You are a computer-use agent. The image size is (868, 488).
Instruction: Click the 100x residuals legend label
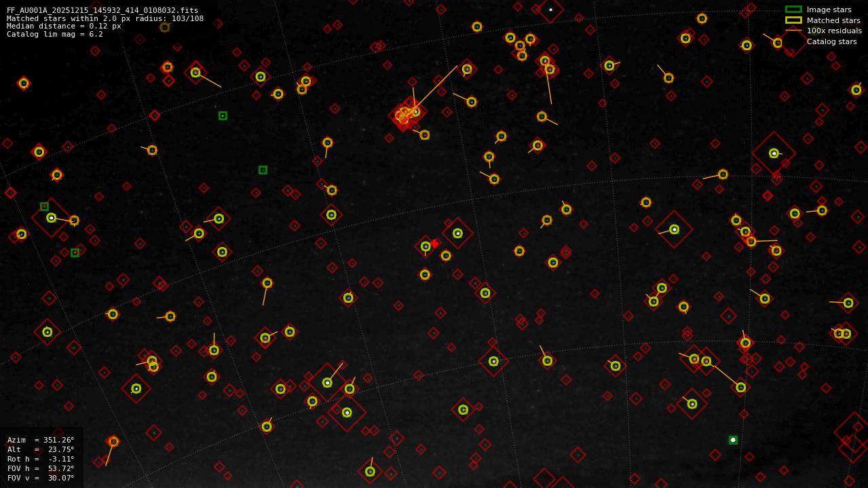click(834, 31)
